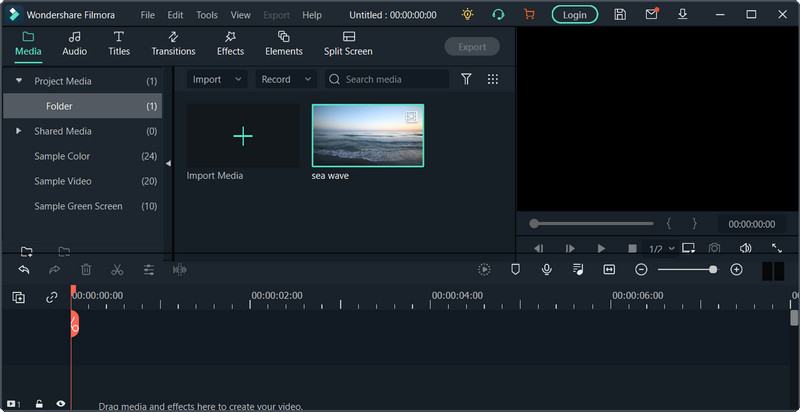Click the preview progress slider
Screen dimensions: 800x412
pos(593,223)
